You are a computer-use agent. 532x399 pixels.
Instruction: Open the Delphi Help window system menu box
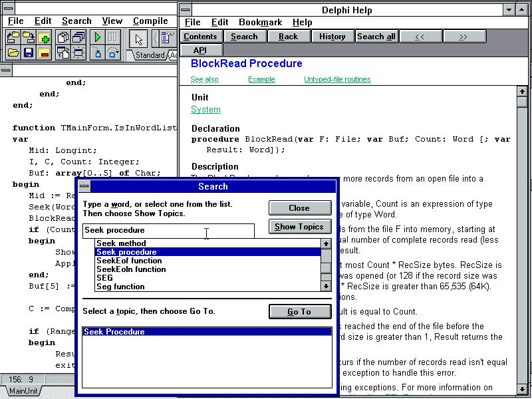click(x=186, y=10)
